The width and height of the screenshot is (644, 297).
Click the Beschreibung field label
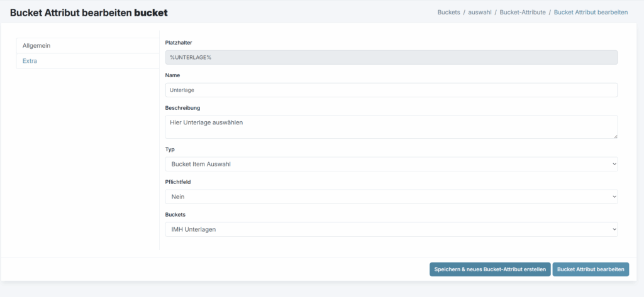point(182,107)
